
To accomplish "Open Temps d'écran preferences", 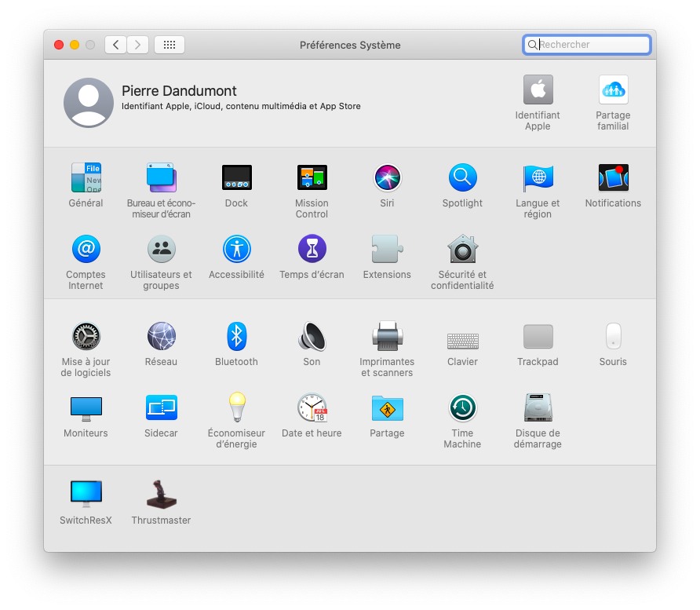I will click(x=312, y=249).
